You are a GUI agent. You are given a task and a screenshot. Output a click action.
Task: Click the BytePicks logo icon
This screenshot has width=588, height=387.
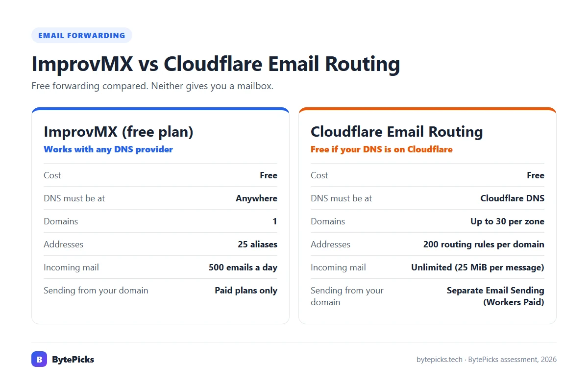pos(39,359)
